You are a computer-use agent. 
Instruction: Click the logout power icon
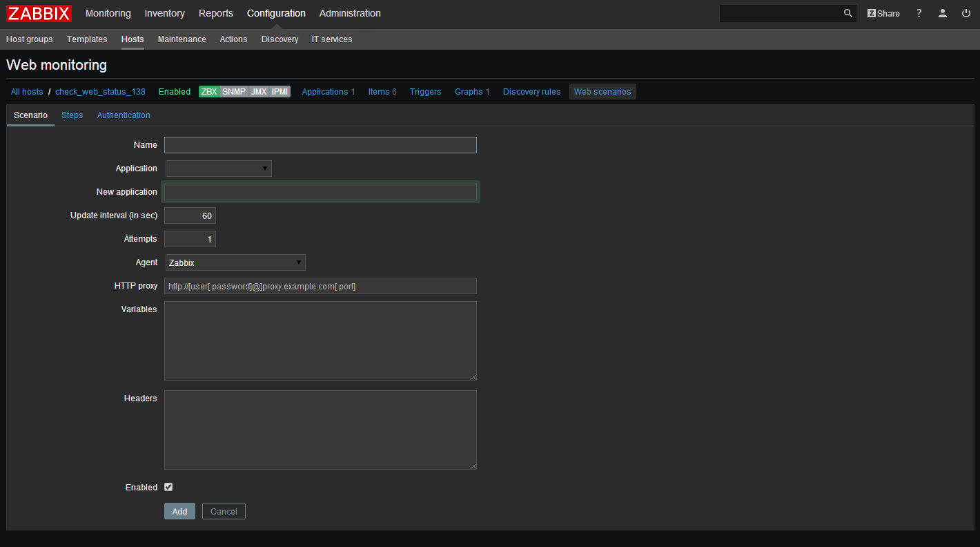tap(966, 13)
